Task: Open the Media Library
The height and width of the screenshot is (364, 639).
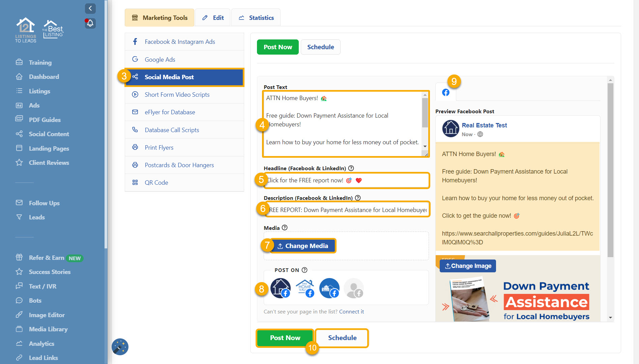Action: coord(48,329)
